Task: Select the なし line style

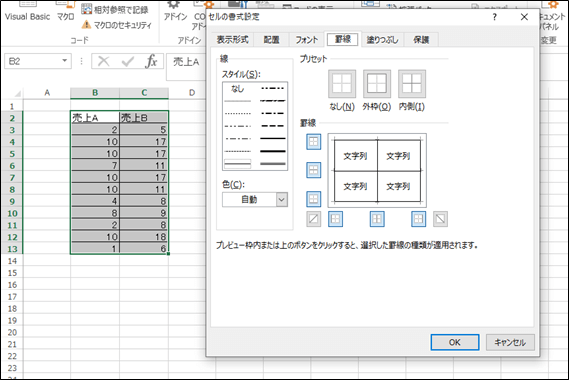Action: 238,89
